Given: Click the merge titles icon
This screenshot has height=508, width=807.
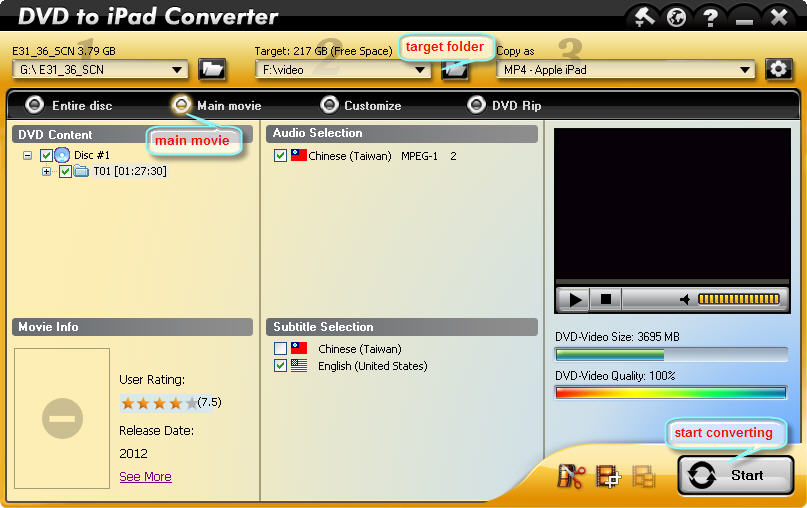Looking at the screenshot, I should click(x=643, y=476).
